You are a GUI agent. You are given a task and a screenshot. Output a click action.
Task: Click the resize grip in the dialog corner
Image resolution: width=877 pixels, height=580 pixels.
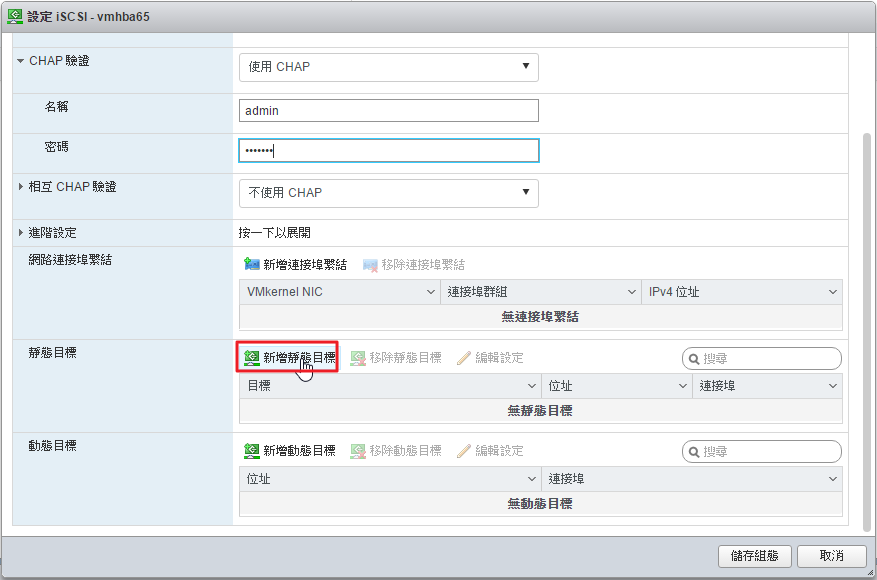pyautogui.click(x=870, y=573)
